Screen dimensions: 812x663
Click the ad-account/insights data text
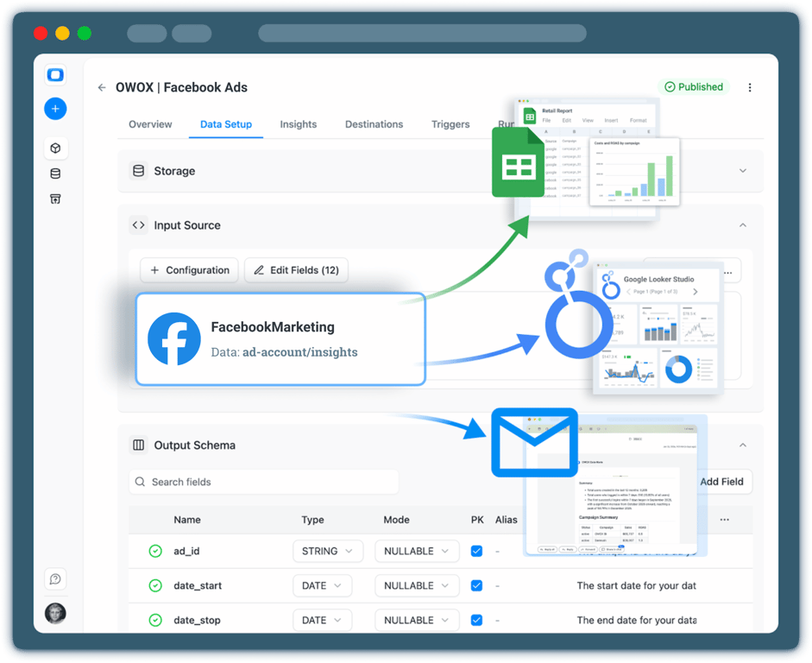tap(299, 352)
